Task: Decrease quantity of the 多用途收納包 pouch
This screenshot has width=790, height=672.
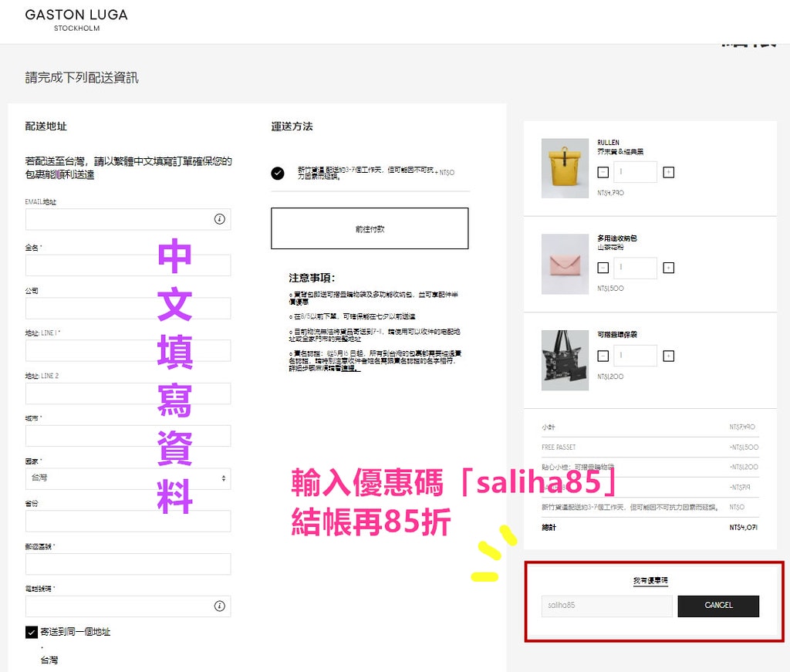Action: (603, 268)
